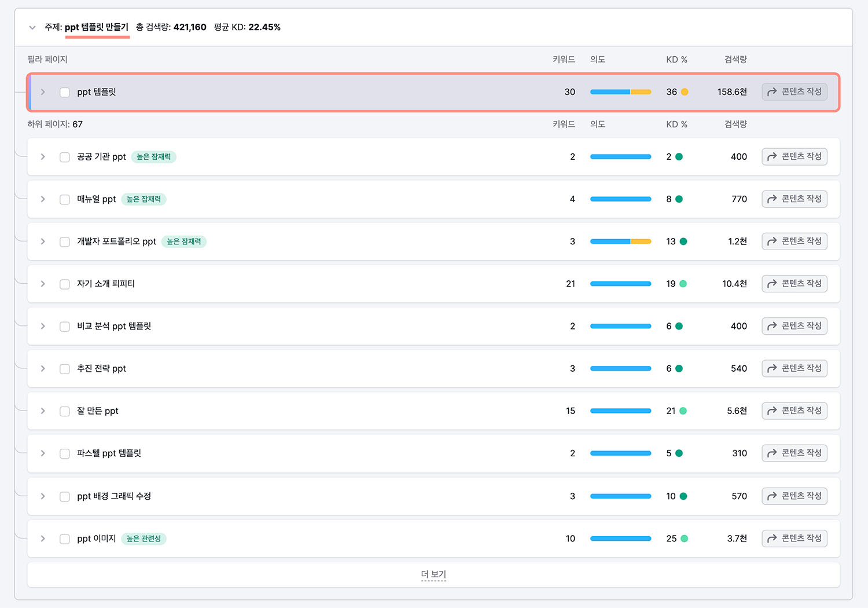Click the intent bar for '개발자 포트폴리오 ppt'
This screenshot has height=608, width=868.
(x=621, y=241)
